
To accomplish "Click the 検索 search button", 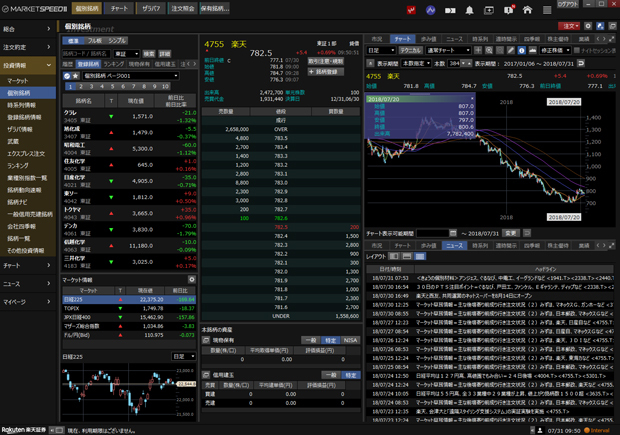I will tap(149, 54).
